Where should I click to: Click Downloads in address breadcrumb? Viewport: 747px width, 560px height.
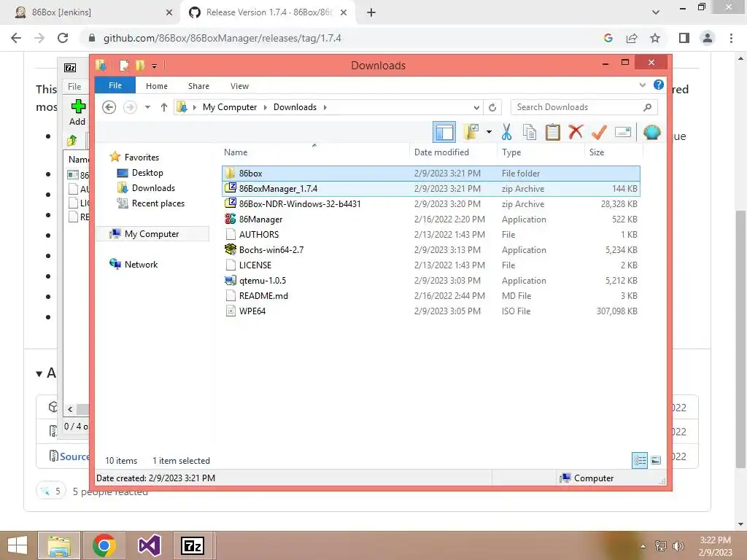point(295,107)
